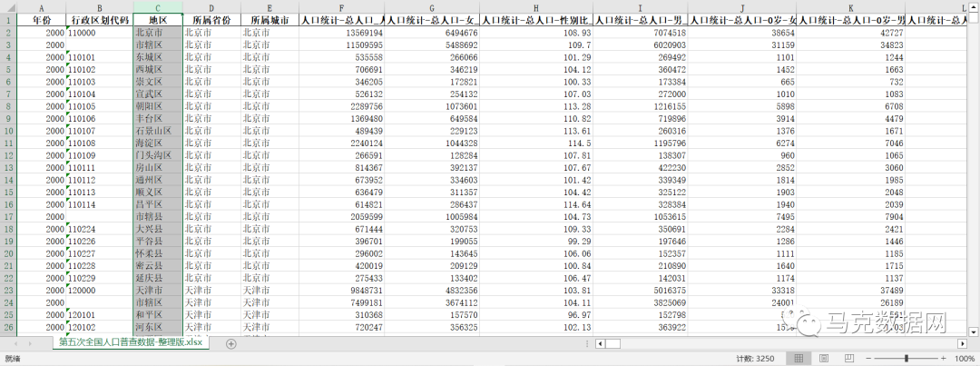
Task: Select the cell with value 42727
Action: 850,33
